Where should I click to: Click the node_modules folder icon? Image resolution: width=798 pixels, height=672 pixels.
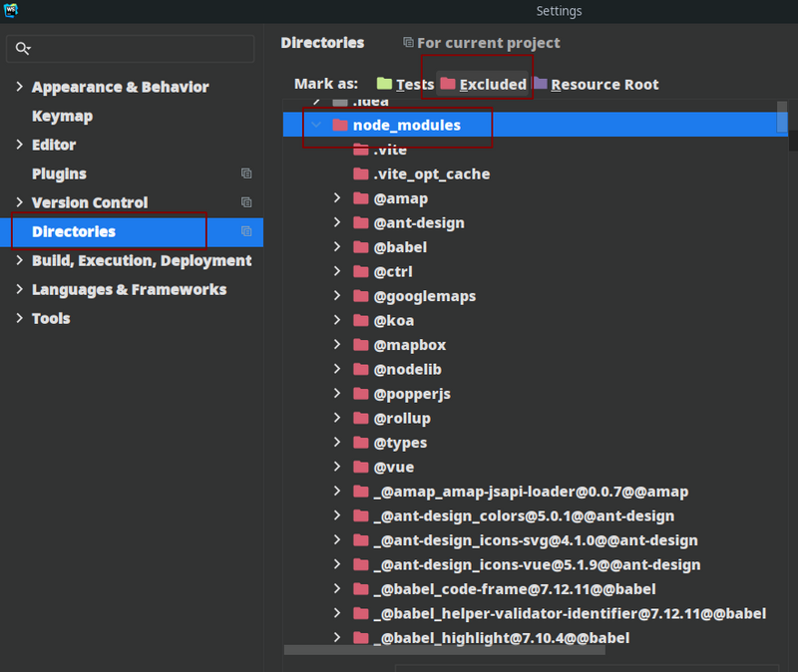click(x=340, y=125)
